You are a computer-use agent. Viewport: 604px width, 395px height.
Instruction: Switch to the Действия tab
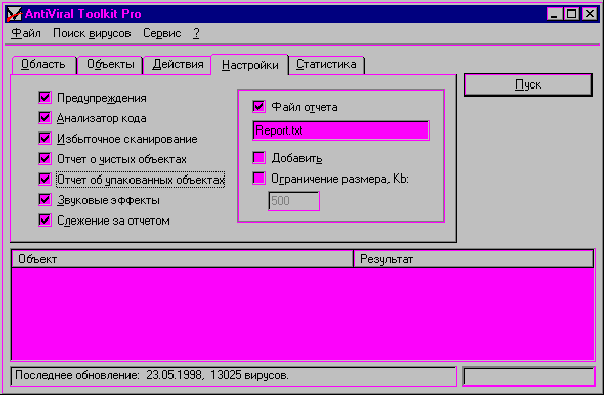tap(178, 64)
